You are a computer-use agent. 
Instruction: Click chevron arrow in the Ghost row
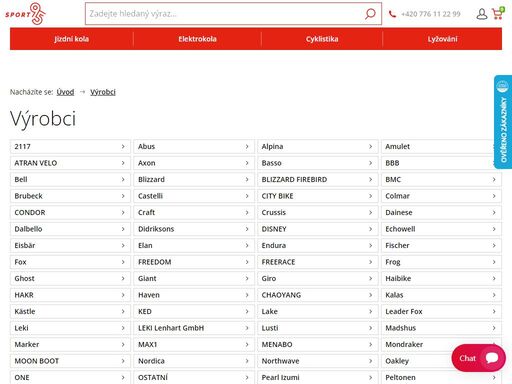point(123,278)
